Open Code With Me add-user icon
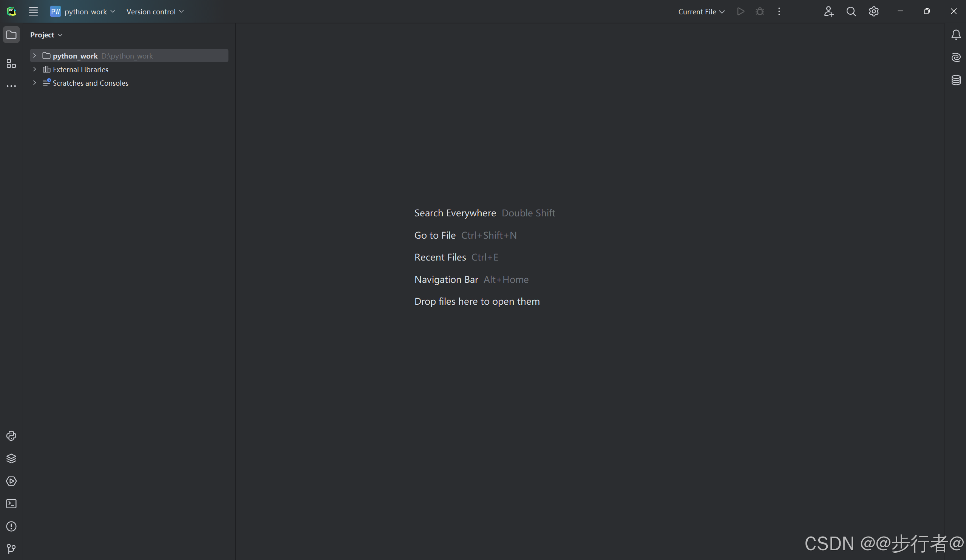This screenshot has height=560, width=966. (x=829, y=11)
